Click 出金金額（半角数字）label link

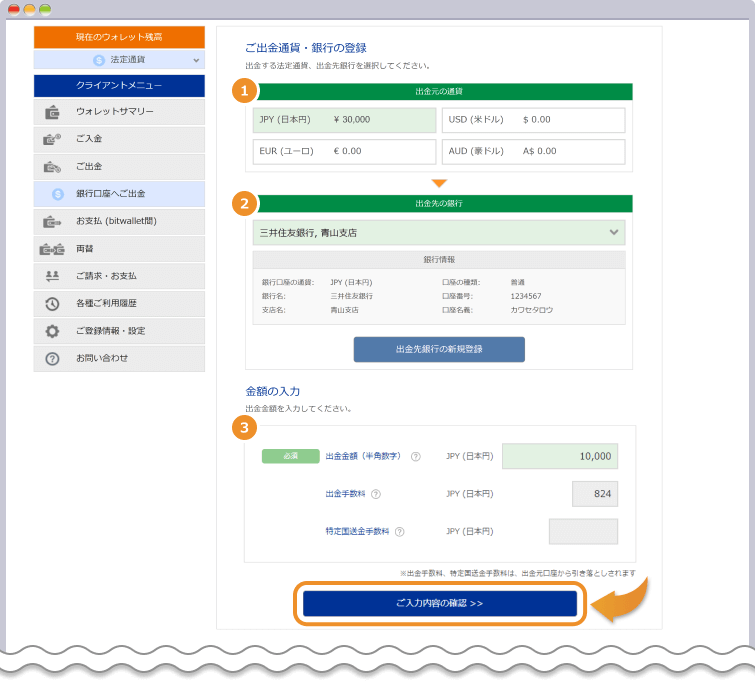[x=363, y=457]
